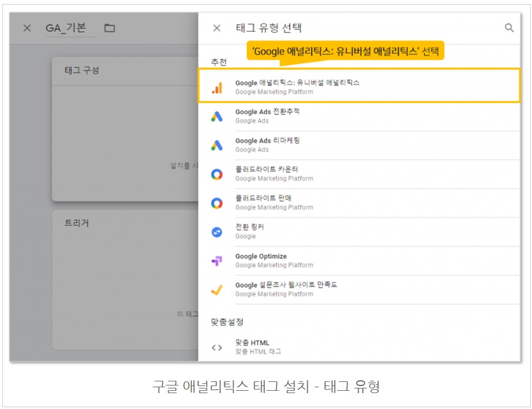Select 플러드라이트 판매 tag type
The height and width of the screenshot is (409, 532).
[359, 203]
